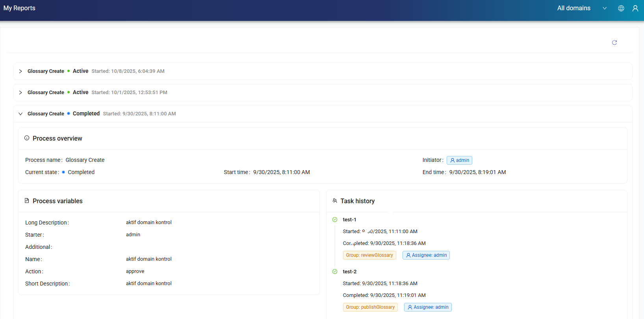Click the Process overview info icon

27,138
